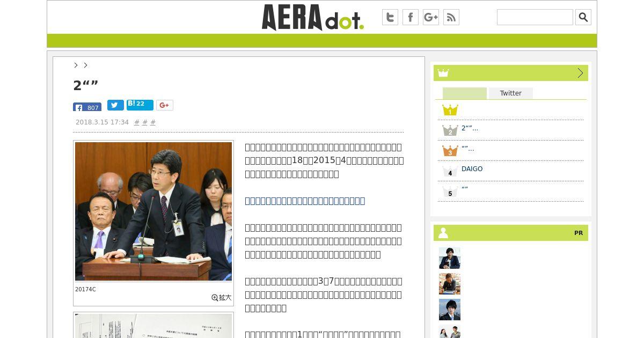Click the magnifier search button
Viewport: 644px width, 338px height.
pos(583,17)
